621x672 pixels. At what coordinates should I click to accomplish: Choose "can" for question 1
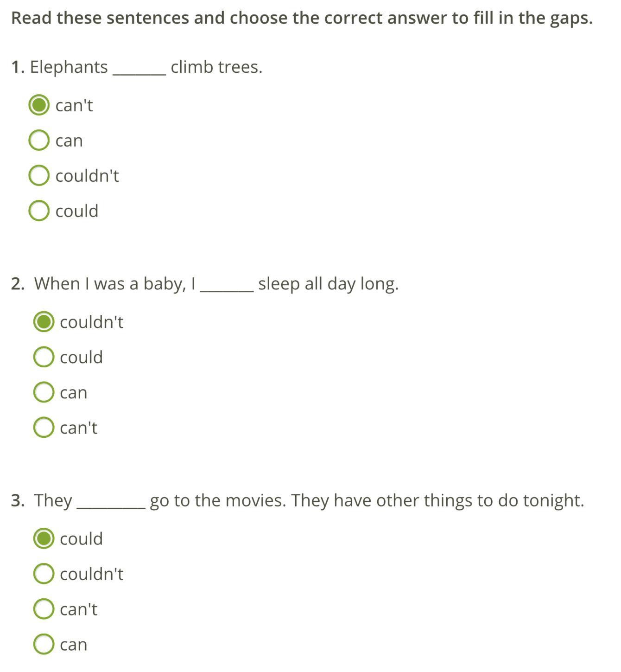coord(39,140)
